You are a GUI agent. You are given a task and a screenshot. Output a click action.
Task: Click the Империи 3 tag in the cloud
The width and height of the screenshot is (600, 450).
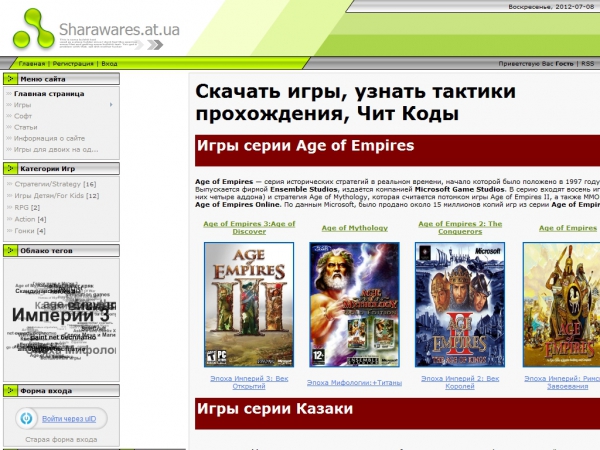click(x=60, y=315)
